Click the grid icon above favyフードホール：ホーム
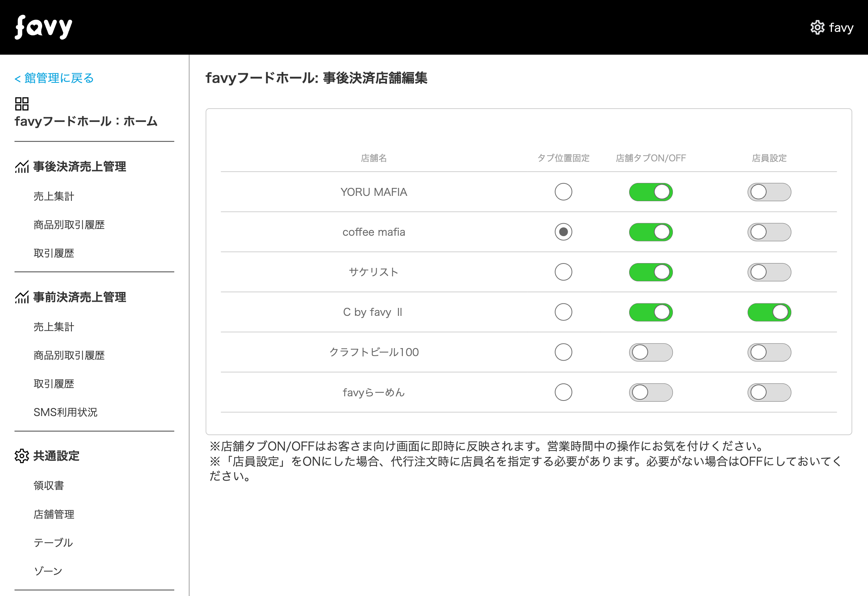The width and height of the screenshot is (868, 596). click(x=22, y=104)
